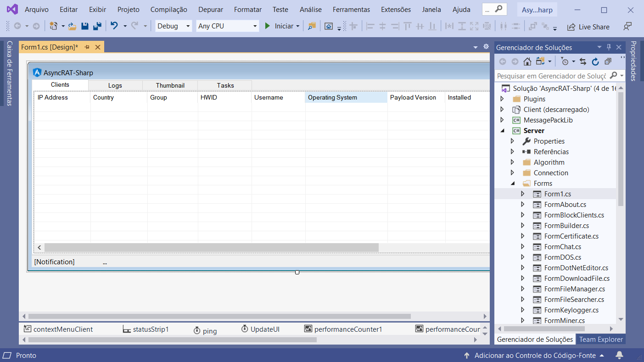644x362 pixels.
Task: Open the Caixa de Ferramentas side panel
Action: pos(9,73)
